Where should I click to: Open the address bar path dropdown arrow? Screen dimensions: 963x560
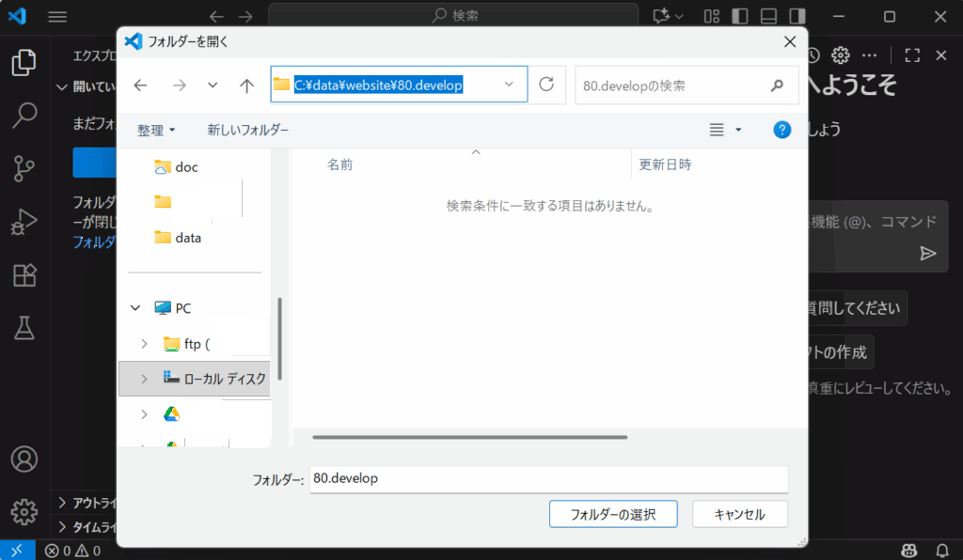click(509, 85)
